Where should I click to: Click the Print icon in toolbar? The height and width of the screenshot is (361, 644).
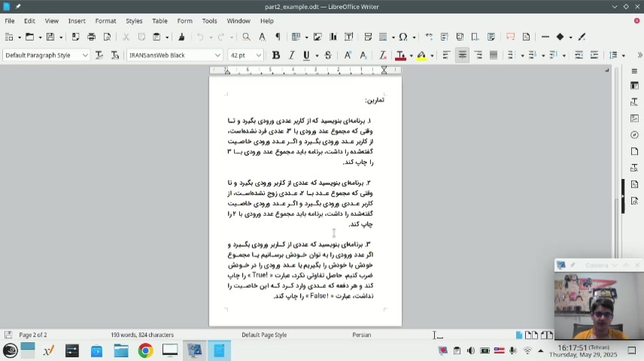coord(91,37)
